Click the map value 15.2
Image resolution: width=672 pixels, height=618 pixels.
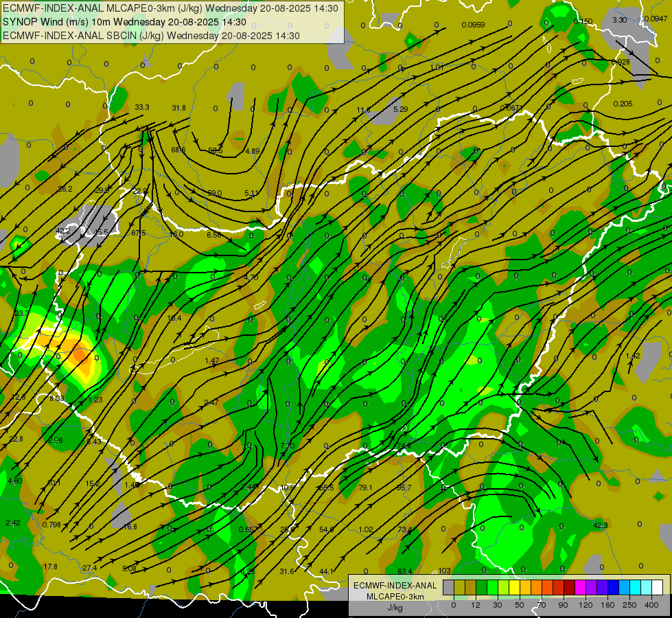point(93,483)
